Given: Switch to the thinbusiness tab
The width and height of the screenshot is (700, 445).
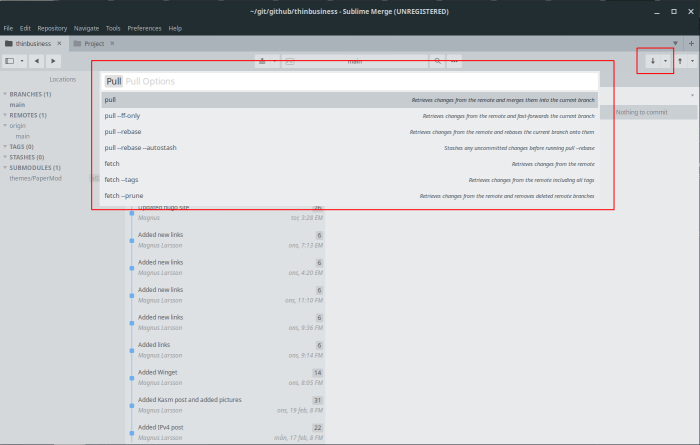Looking at the screenshot, I should tap(33, 43).
